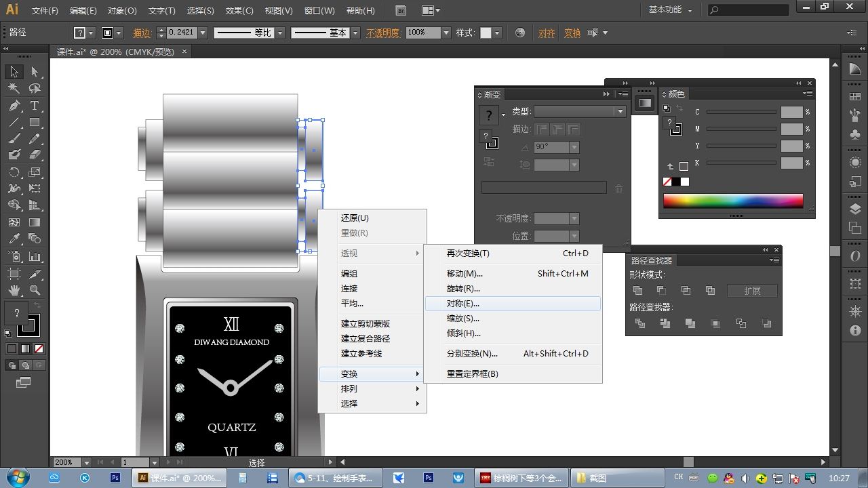Select the Gradient tool in toolbox
868x488 pixels.
point(35,222)
